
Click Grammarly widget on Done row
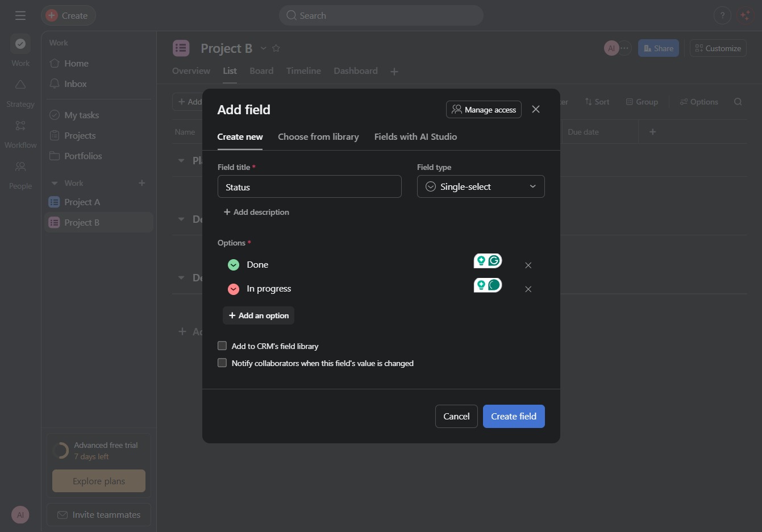(x=488, y=261)
